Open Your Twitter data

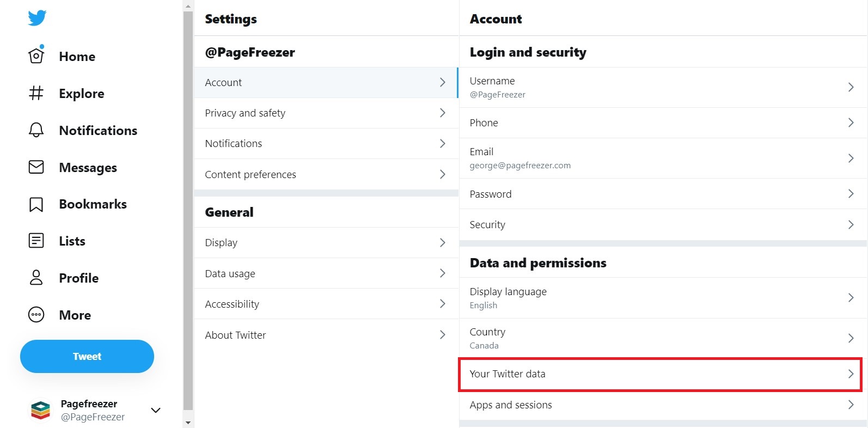click(x=660, y=374)
